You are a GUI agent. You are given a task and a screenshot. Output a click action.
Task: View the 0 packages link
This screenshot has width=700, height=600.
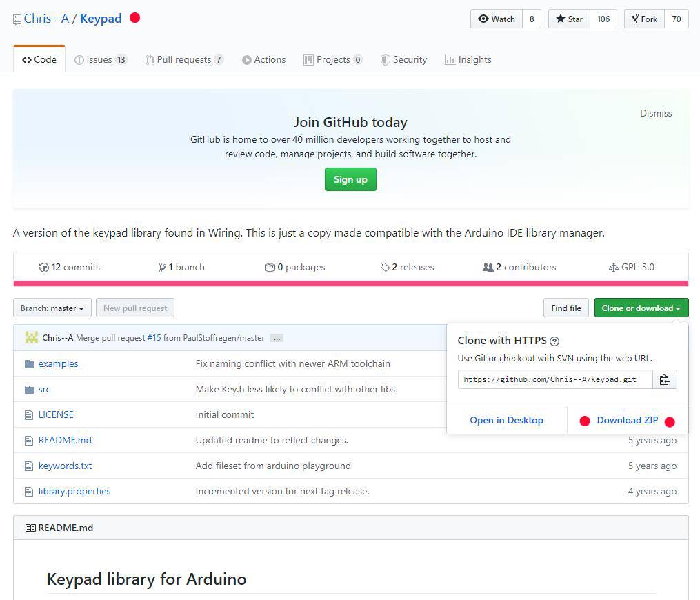point(295,268)
